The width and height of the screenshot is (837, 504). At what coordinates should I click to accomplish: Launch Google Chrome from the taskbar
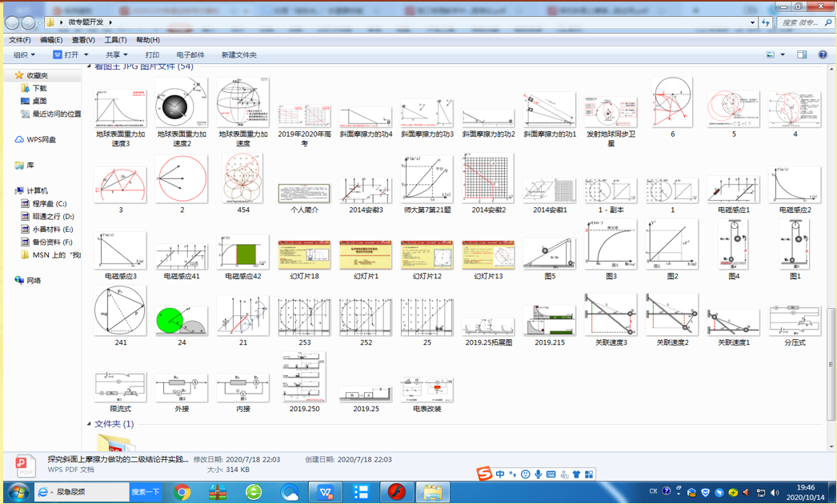point(182,492)
